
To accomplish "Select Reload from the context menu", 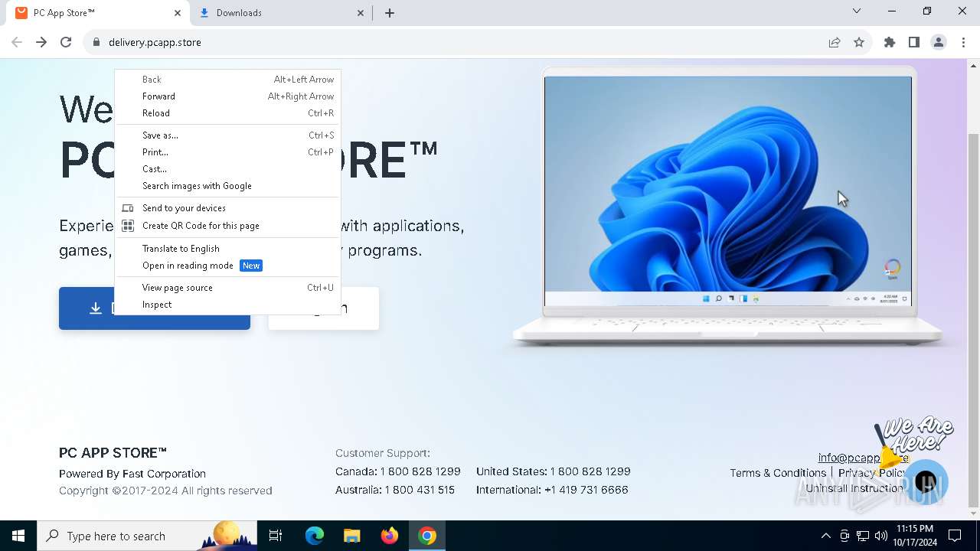I will click(227, 113).
